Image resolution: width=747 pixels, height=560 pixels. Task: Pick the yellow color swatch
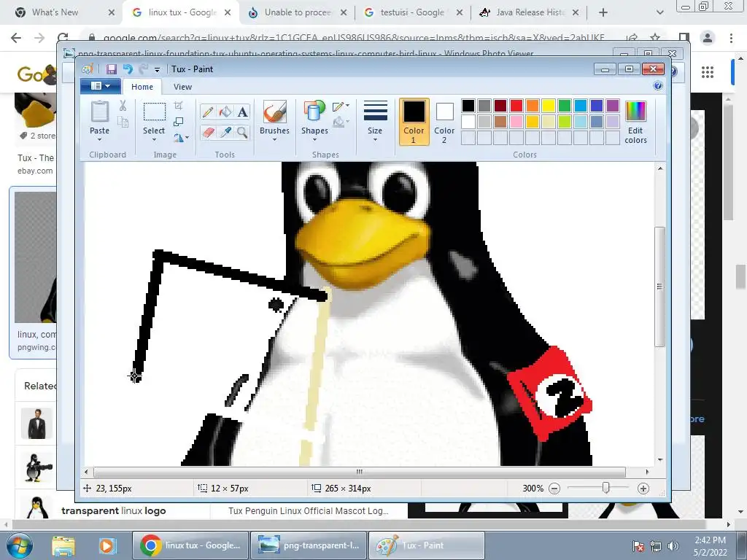coord(549,106)
